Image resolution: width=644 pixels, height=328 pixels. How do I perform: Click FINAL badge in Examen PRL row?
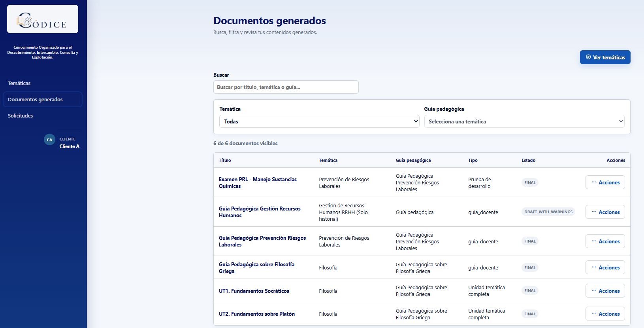tap(530, 182)
